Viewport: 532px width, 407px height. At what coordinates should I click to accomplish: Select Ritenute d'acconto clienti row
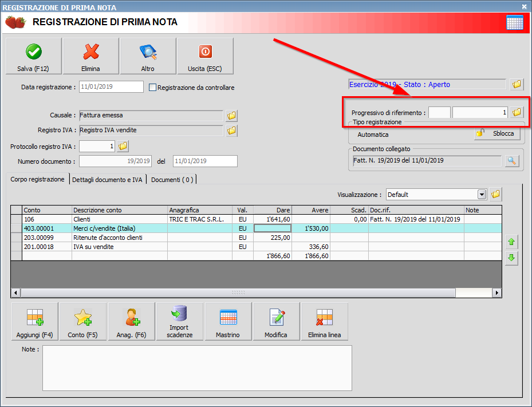tap(256, 238)
